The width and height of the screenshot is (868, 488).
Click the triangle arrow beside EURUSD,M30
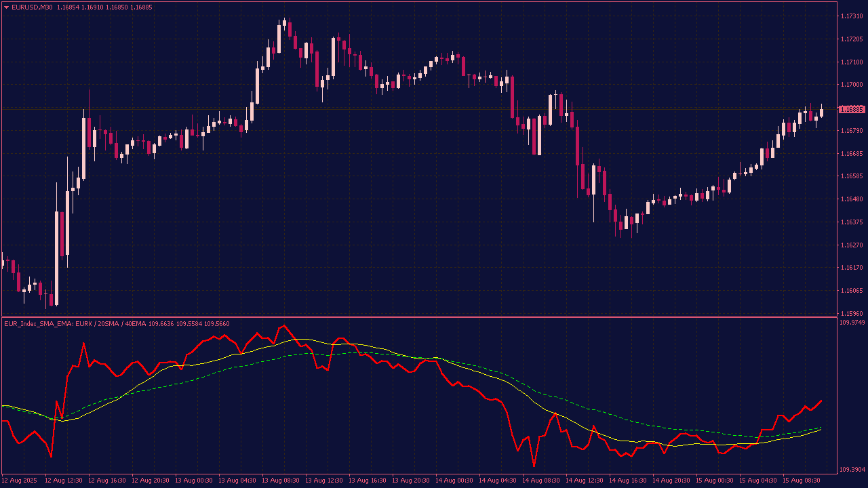[x=7, y=7]
